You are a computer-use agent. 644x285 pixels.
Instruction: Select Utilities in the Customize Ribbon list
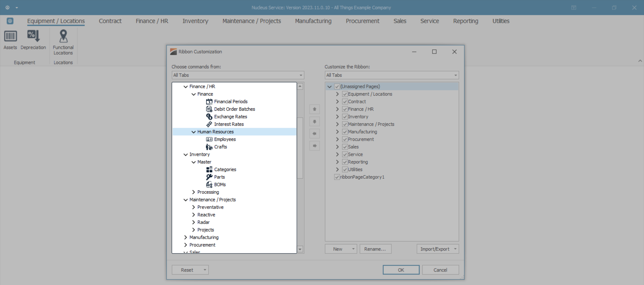[x=355, y=170]
